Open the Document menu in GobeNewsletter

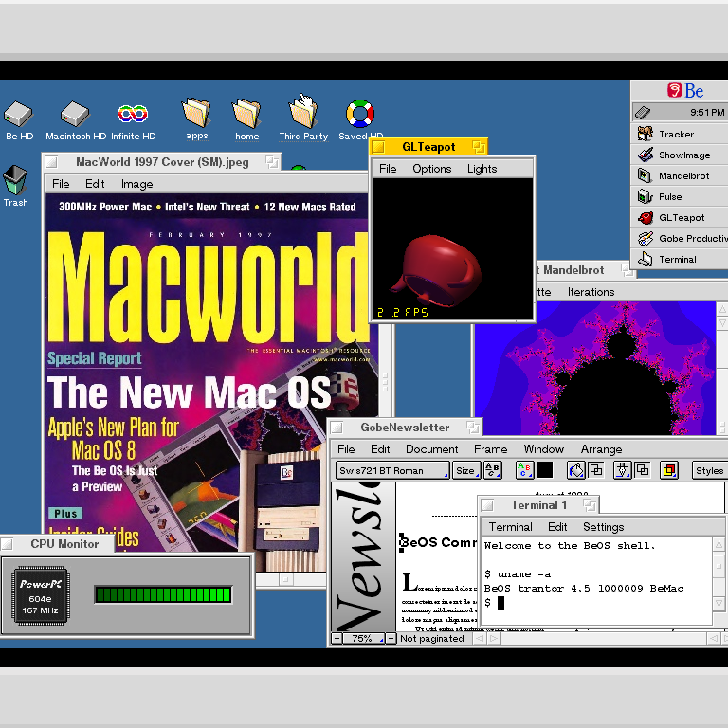pyautogui.click(x=432, y=449)
